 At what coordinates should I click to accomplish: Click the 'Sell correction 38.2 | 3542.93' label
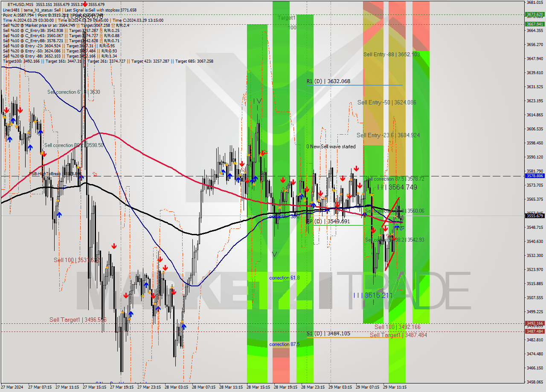pos(395,240)
